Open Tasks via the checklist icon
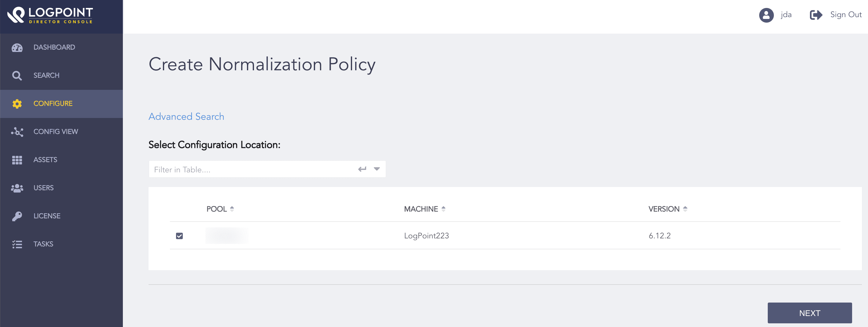Image resolution: width=868 pixels, height=327 pixels. pyautogui.click(x=17, y=244)
